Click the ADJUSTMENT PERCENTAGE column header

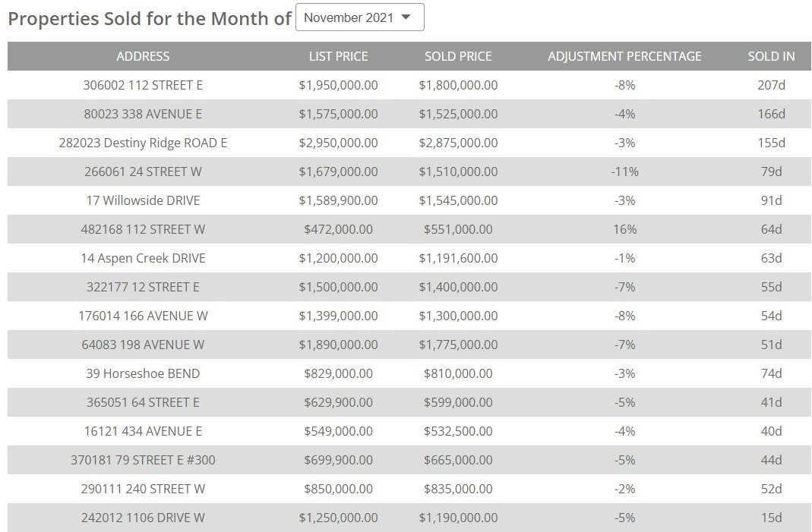click(x=624, y=56)
